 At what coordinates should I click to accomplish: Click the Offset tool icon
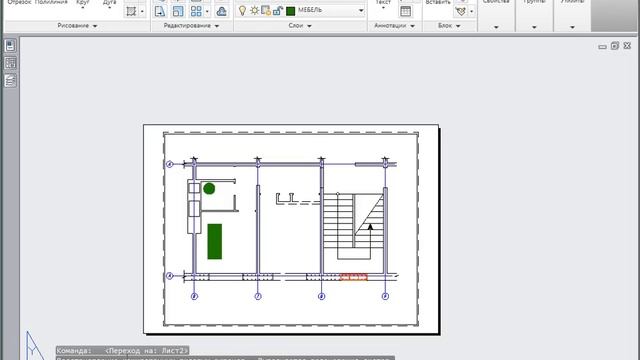coord(222,11)
